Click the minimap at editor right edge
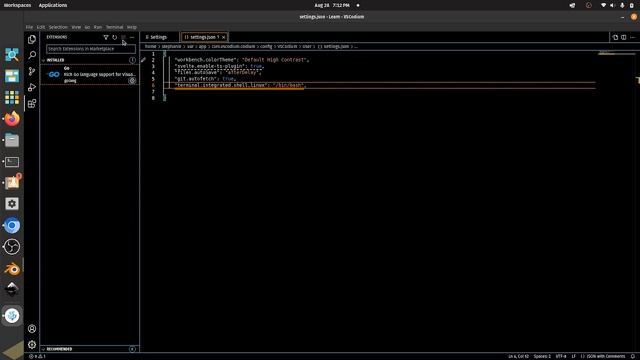 point(616,53)
